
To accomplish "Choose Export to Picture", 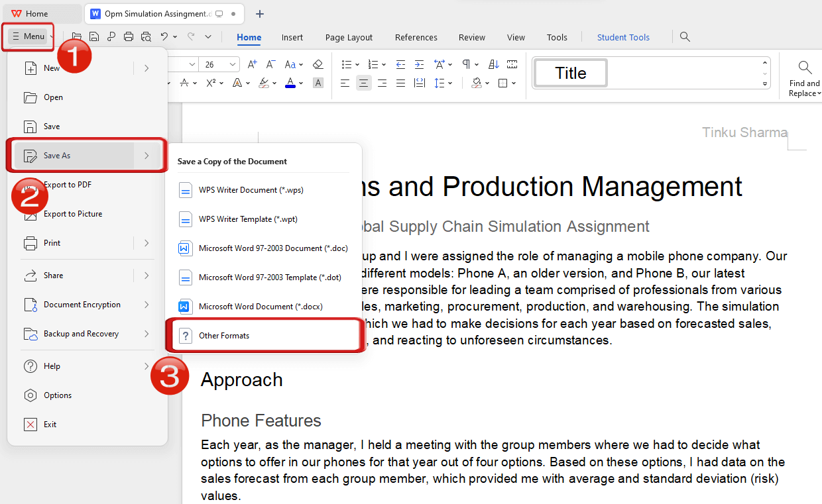I will click(x=88, y=214).
